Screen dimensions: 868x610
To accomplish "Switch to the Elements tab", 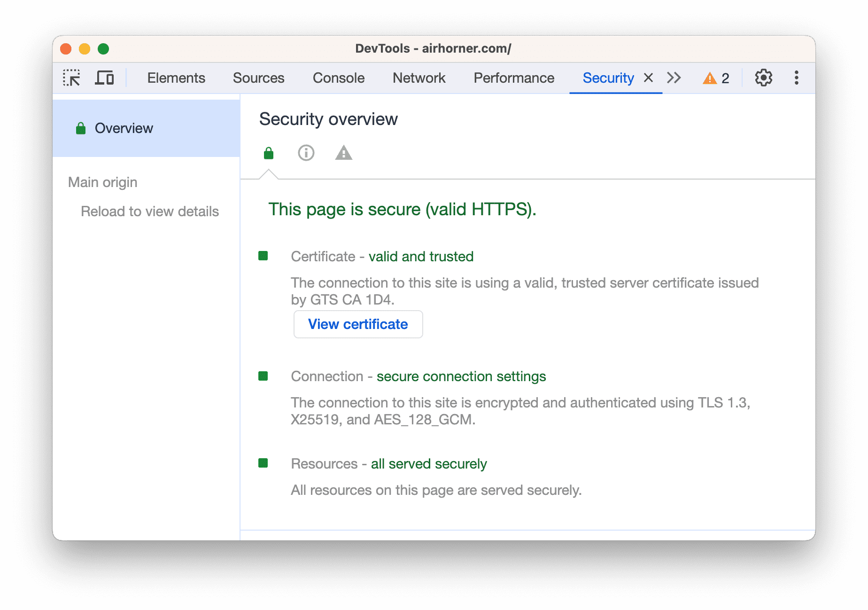I will (x=176, y=78).
